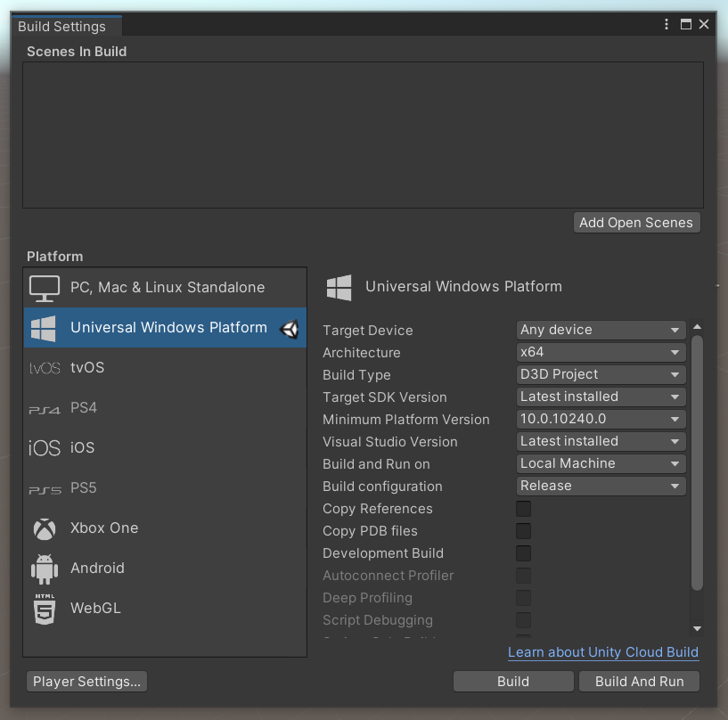Select the Android platform entry
Viewport: 728px width, 720px height.
click(165, 569)
